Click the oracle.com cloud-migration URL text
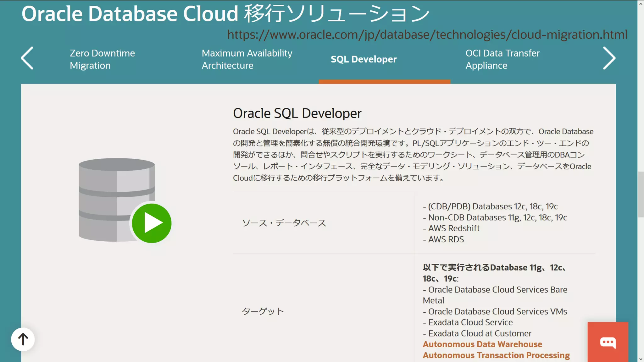 pos(427,35)
